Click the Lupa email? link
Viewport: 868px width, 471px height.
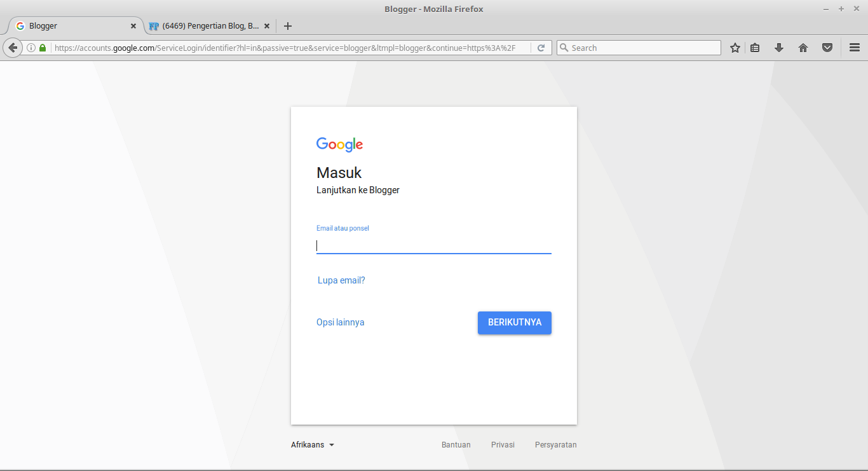pyautogui.click(x=341, y=280)
